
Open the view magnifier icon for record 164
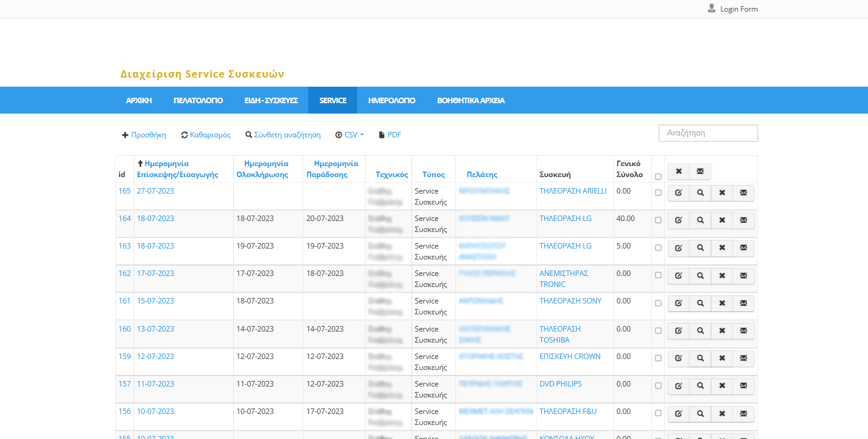700,220
